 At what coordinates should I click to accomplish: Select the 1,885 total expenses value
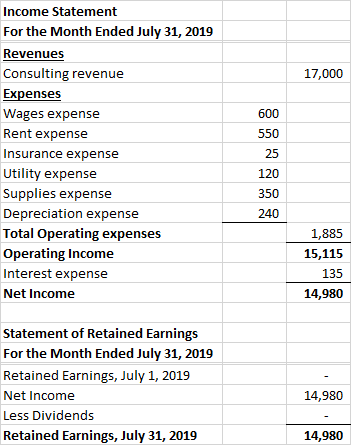pyautogui.click(x=327, y=234)
